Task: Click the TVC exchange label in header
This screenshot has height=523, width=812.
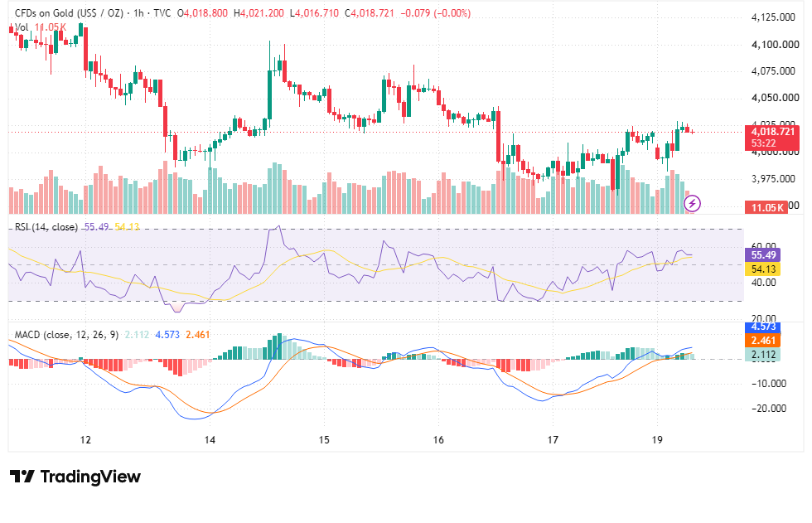Action: tap(162, 13)
